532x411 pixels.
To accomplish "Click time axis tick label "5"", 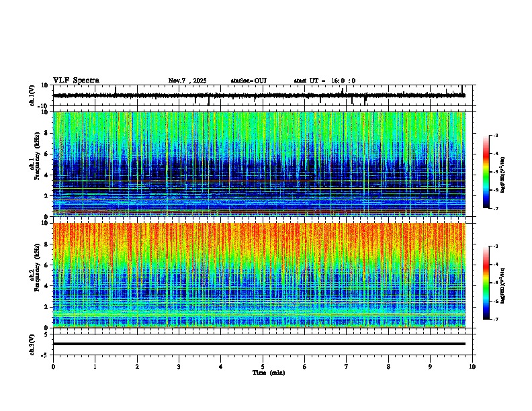I will pos(263,367).
